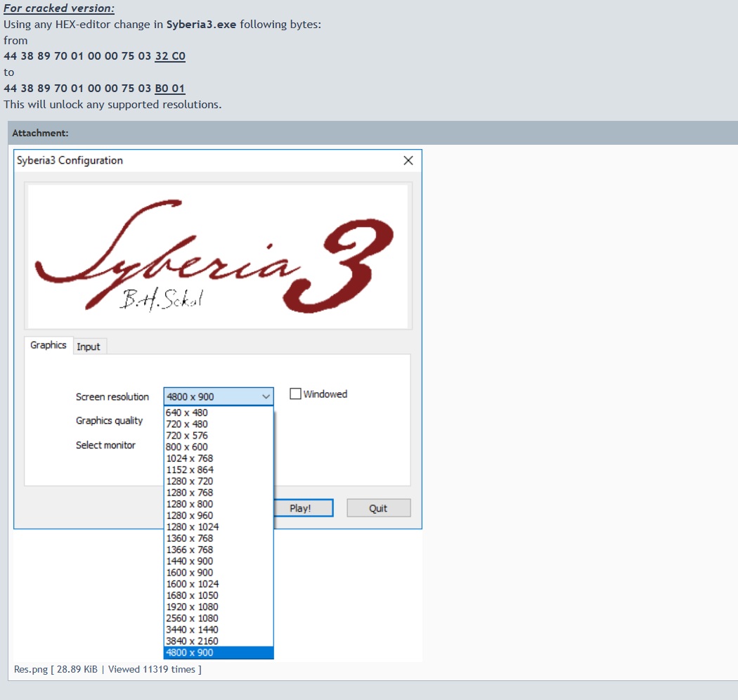Collapse the Screen resolution dropdown arrow
This screenshot has width=738, height=700.
266,397
